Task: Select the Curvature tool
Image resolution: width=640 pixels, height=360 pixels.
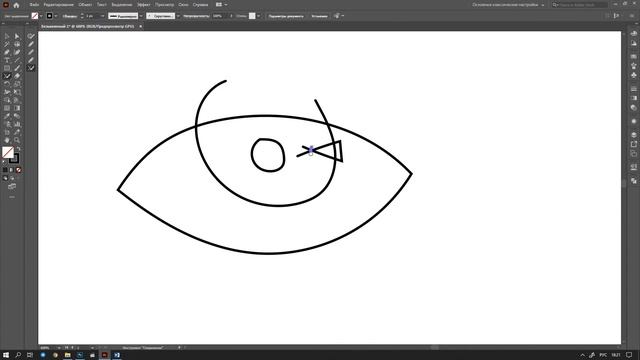Action: pos(17,52)
